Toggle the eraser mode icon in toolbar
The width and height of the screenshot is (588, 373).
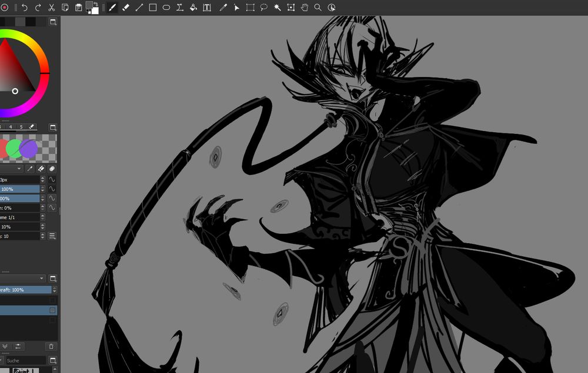click(x=126, y=8)
